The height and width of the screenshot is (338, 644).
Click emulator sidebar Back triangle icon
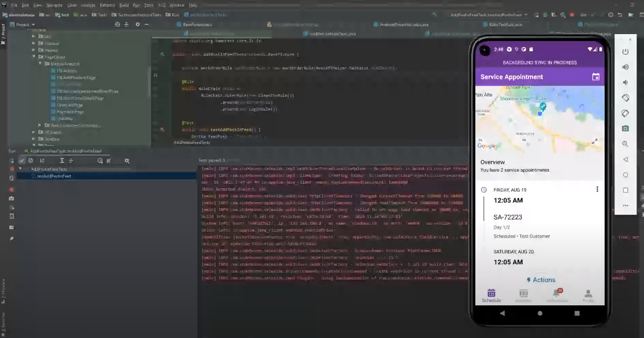pyautogui.click(x=625, y=159)
